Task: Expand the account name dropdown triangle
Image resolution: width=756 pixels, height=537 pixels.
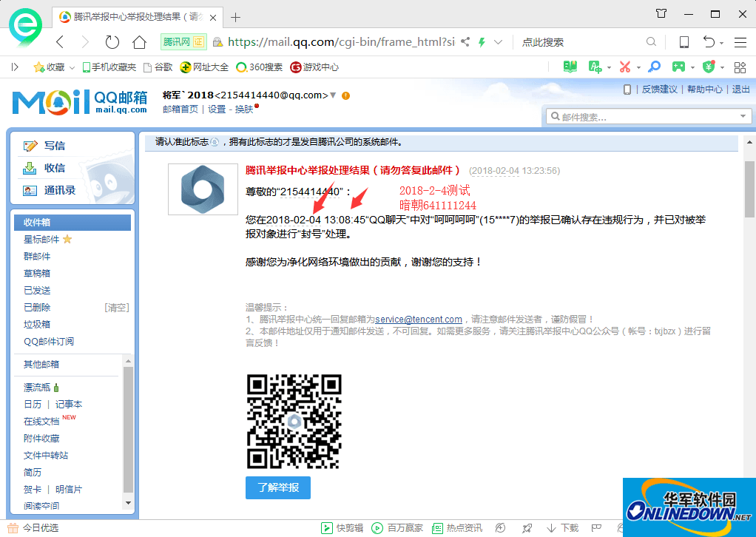Action: pos(333,95)
